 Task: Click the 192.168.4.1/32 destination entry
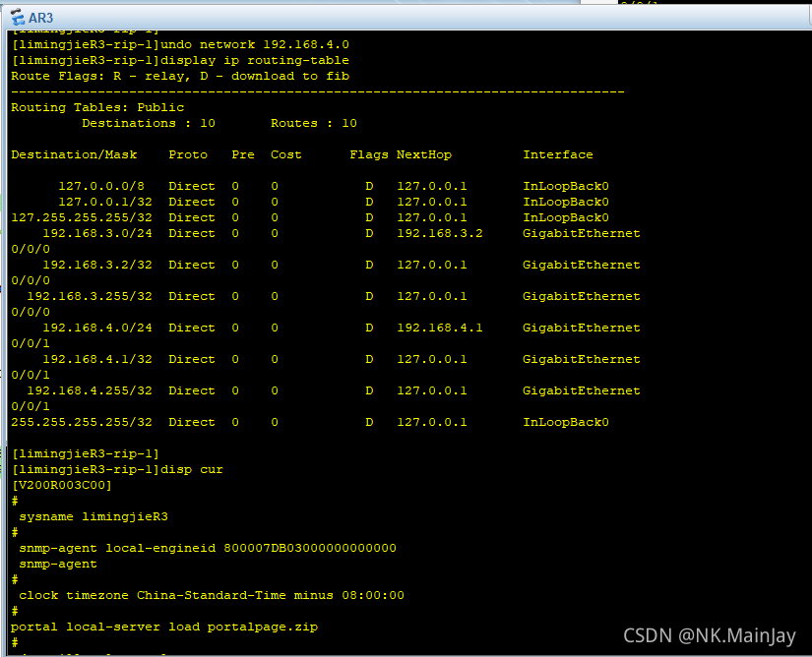[97, 359]
